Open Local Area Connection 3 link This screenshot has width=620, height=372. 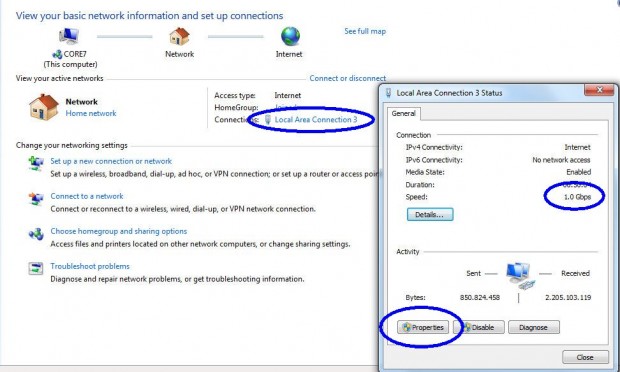click(x=316, y=119)
